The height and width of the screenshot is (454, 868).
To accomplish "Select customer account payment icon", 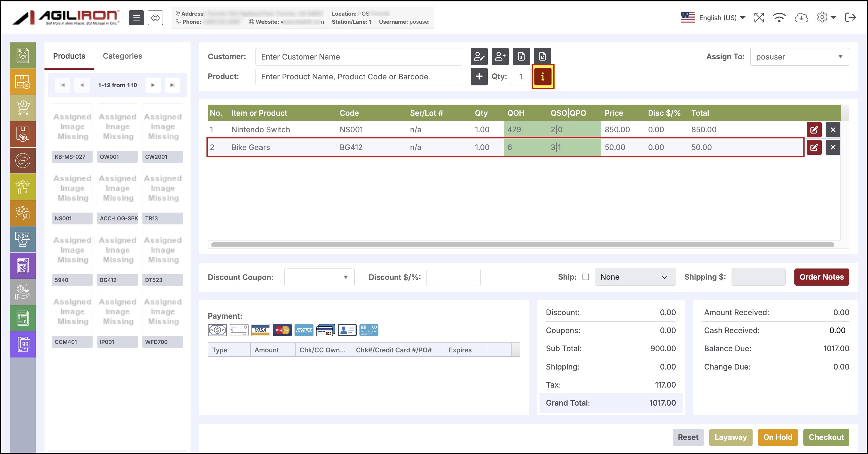I will tap(347, 330).
